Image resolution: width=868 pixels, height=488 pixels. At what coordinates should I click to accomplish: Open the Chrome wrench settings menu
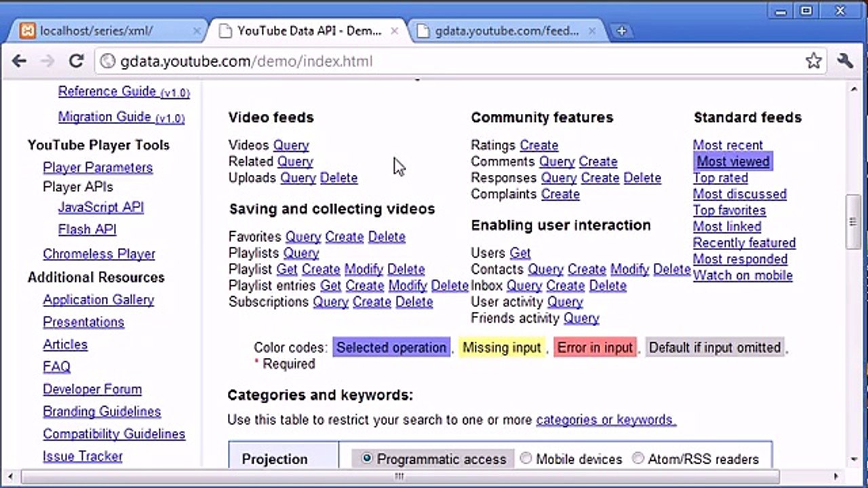845,61
